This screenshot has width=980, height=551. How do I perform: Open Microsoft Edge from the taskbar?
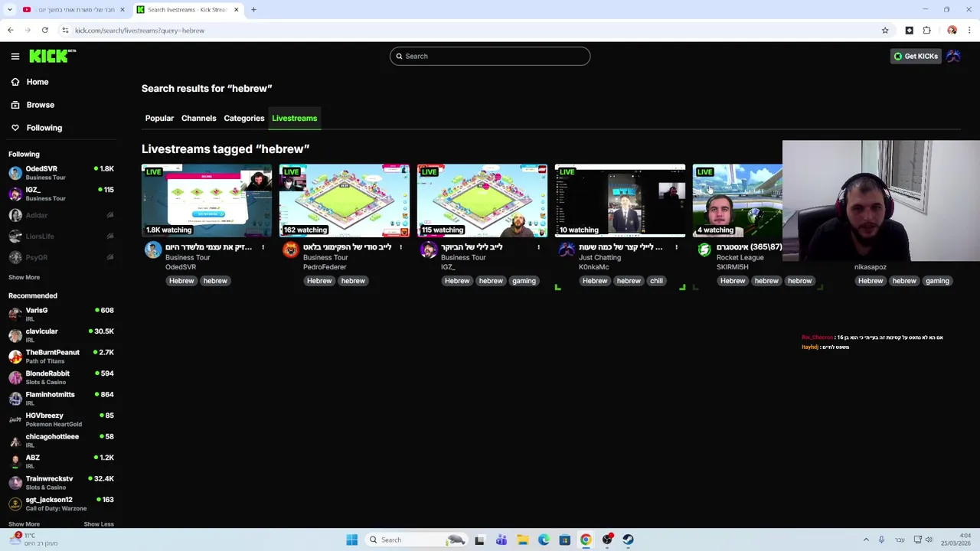pyautogui.click(x=544, y=540)
